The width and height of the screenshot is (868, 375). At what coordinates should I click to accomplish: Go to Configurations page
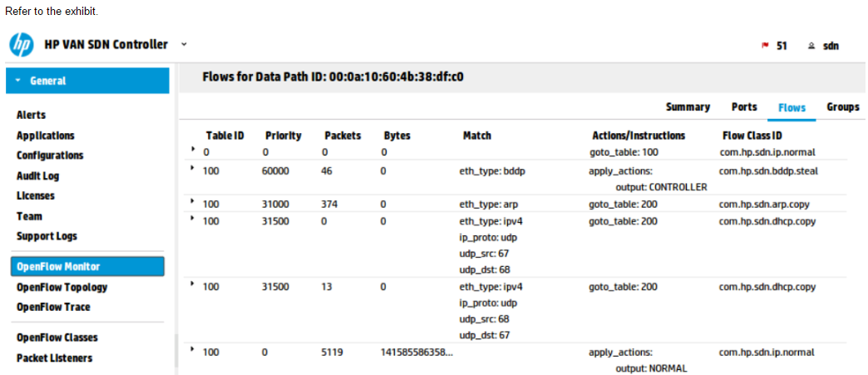[50, 155]
